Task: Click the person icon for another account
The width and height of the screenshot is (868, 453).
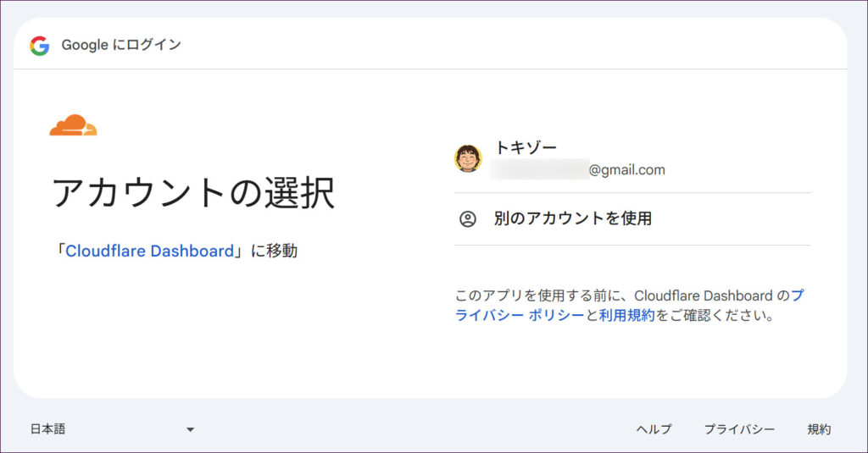Action: 468,218
